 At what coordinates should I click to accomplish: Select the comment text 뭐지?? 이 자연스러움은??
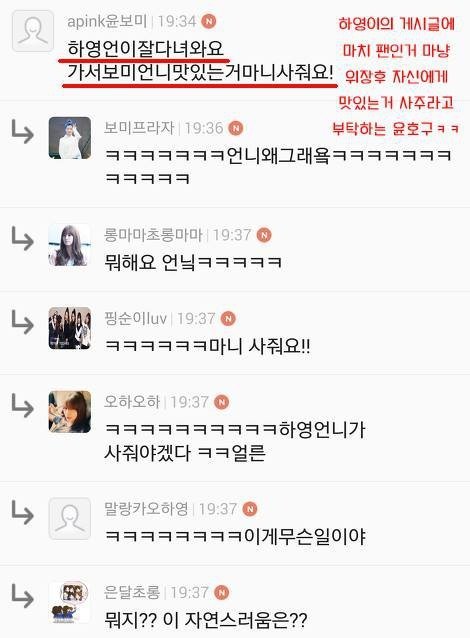pyautogui.click(x=206, y=620)
